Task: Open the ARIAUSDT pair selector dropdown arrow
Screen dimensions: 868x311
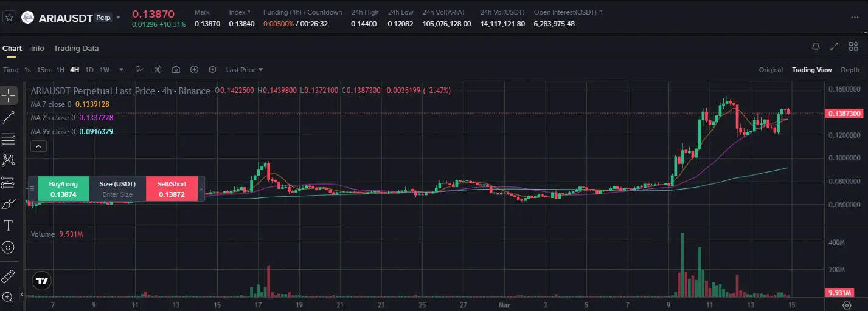Action: tap(119, 18)
